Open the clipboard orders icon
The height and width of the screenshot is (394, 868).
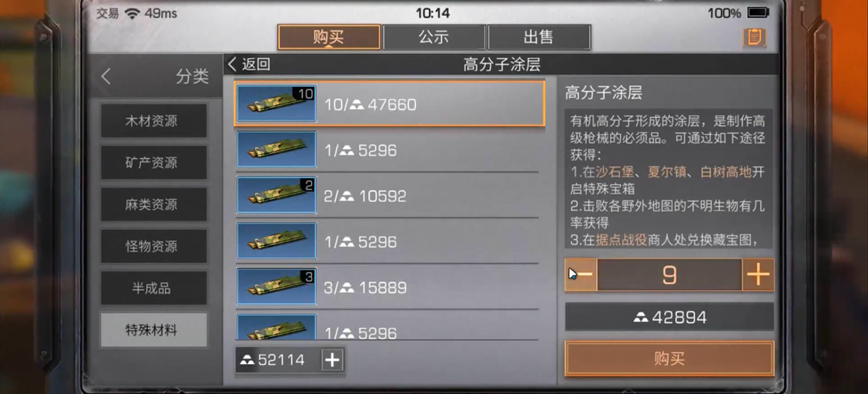[754, 37]
